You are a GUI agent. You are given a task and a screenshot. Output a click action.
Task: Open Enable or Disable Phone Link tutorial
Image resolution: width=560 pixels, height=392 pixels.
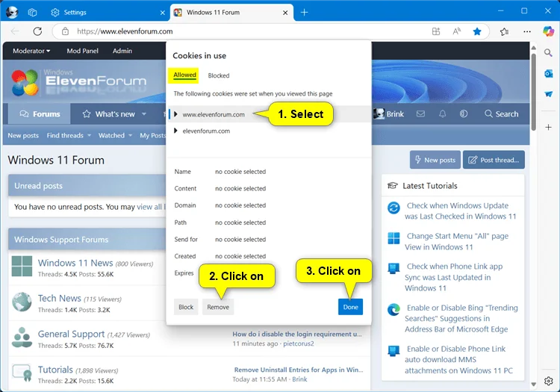458,359
